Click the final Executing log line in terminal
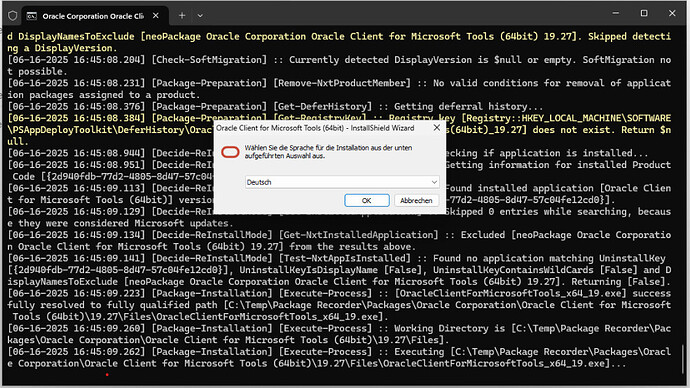690x388 pixels. tap(339, 358)
